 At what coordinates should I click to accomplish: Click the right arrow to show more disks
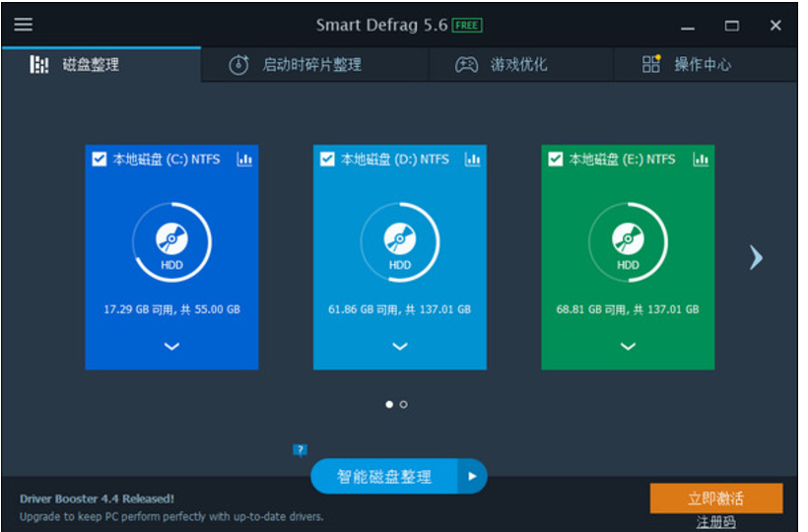pos(756,257)
